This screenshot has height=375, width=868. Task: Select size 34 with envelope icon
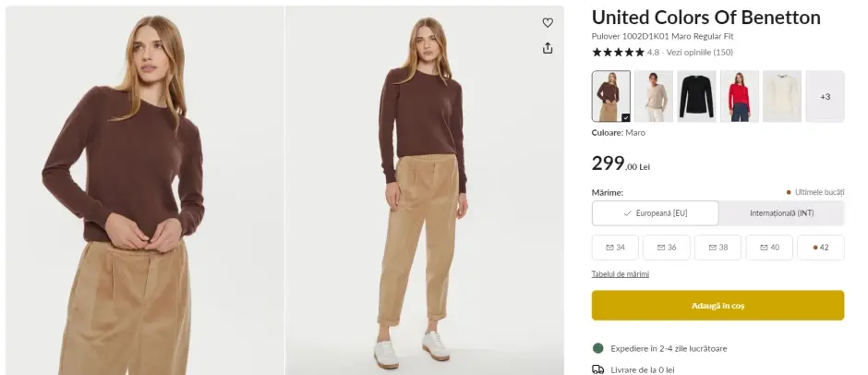pyautogui.click(x=615, y=248)
